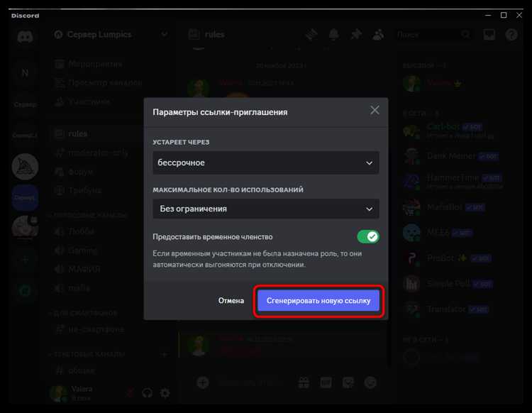Image resolution: width=532 pixels, height=413 pixels.
Task: Click the search field in header
Action: tap(433, 34)
